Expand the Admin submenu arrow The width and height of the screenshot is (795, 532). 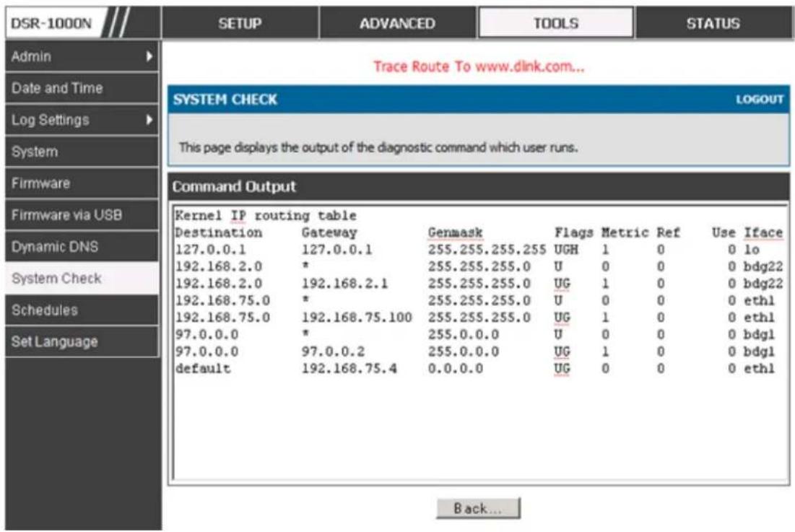point(149,56)
